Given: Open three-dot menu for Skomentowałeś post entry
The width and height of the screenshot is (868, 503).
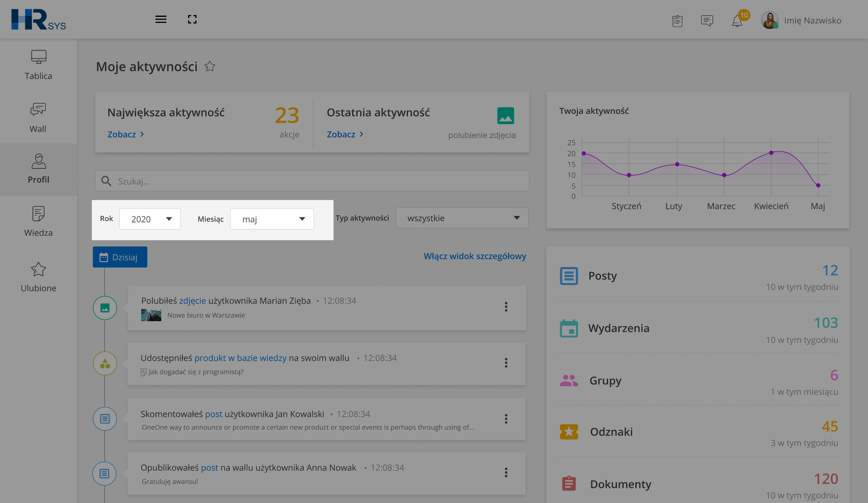Looking at the screenshot, I should pos(506,419).
